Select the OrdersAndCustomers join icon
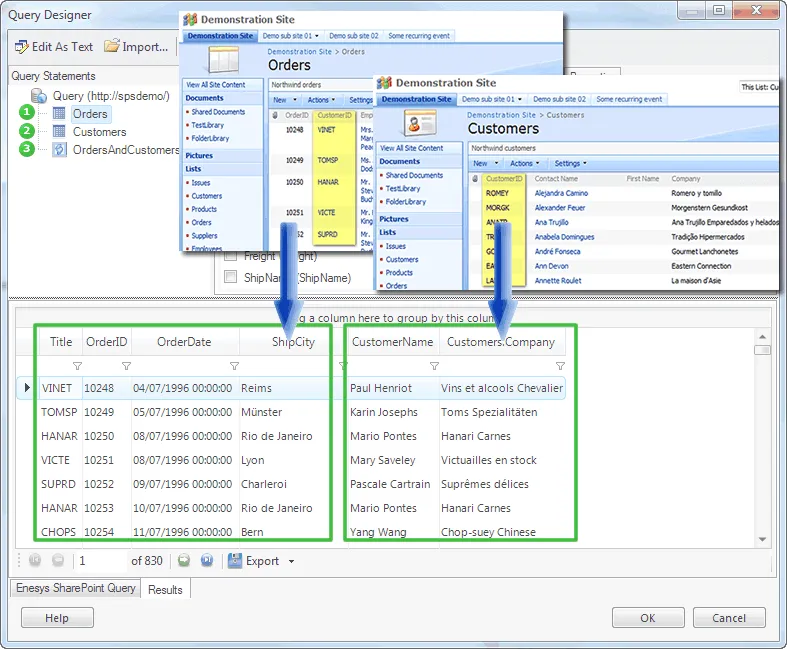 point(59,150)
